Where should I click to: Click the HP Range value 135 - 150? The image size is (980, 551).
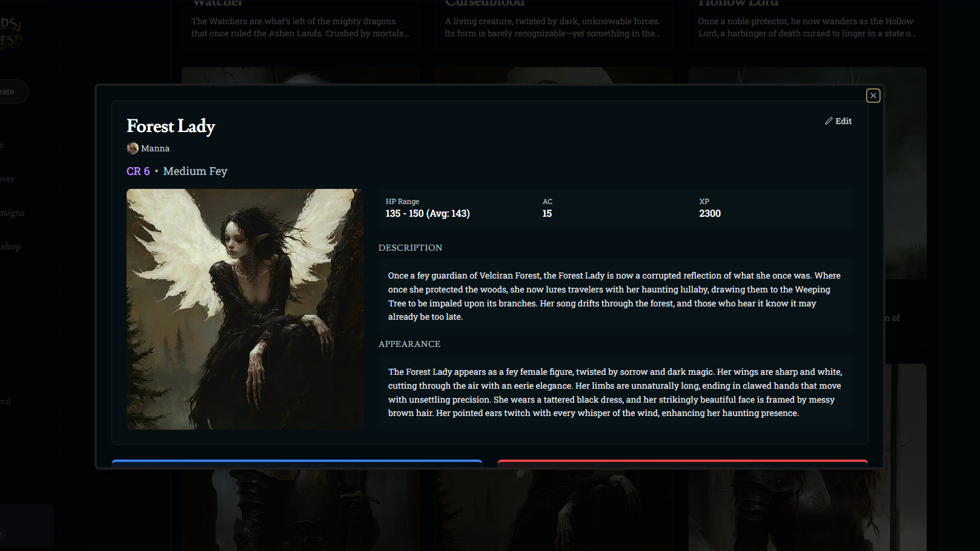coord(428,214)
